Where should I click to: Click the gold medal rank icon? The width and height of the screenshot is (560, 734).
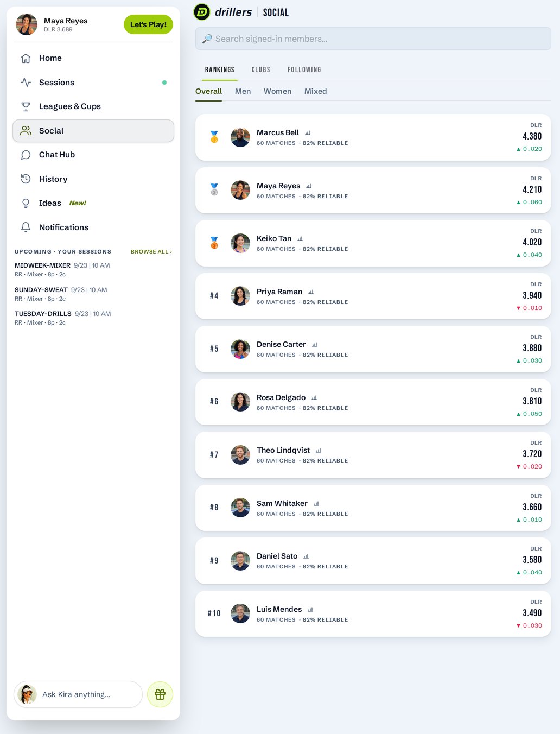point(214,137)
